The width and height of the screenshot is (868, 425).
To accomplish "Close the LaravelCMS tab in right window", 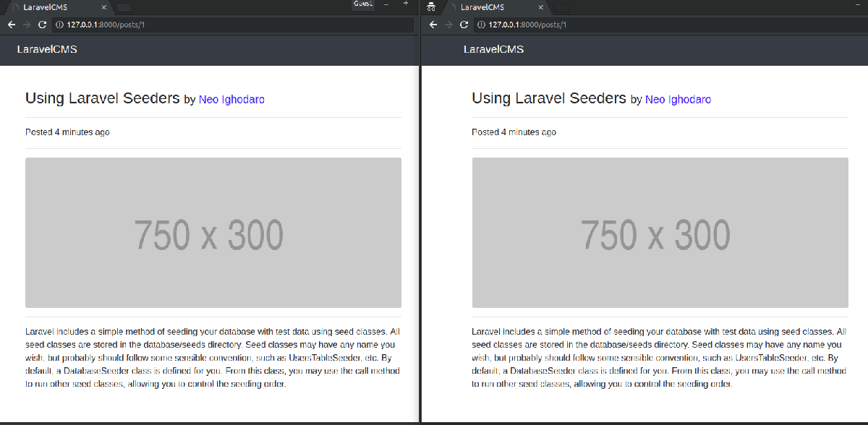I will point(541,7).
